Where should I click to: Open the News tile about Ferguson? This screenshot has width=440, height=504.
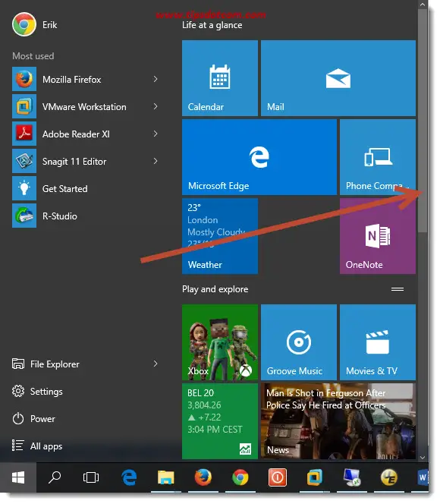(x=338, y=421)
